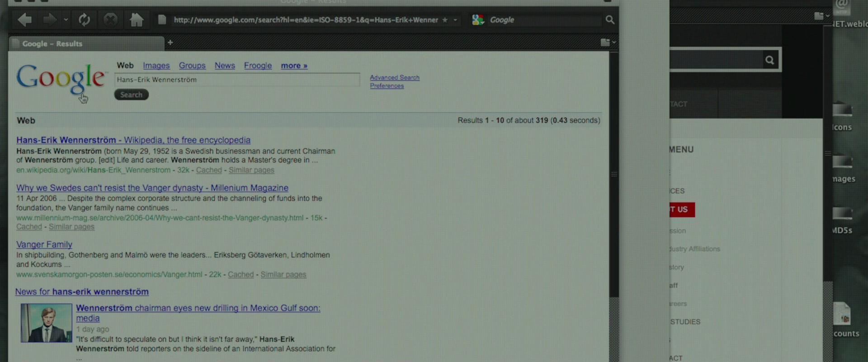Open the Millenium Magazine Vanger dynasty result
Screen dimensions: 868x362
152,188
